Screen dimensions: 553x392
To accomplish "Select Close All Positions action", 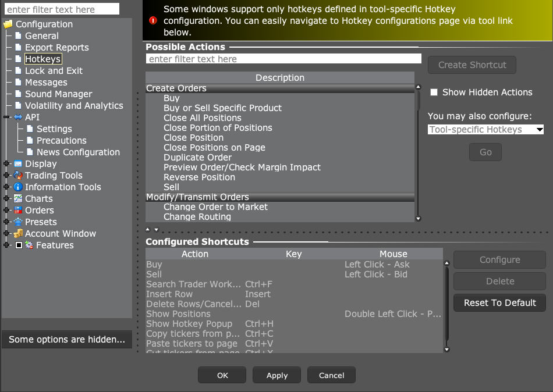I will pos(280,117).
